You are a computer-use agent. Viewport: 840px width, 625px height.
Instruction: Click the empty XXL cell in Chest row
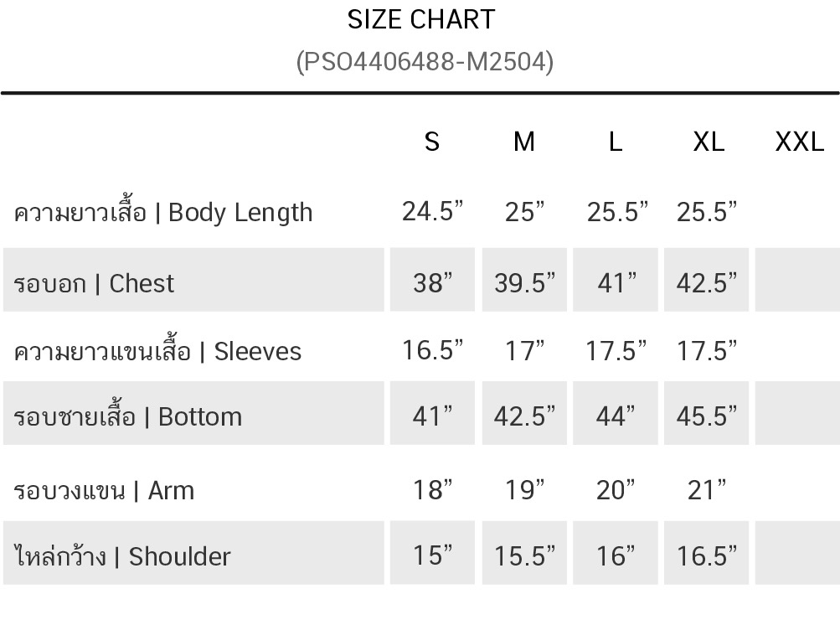[x=797, y=281]
